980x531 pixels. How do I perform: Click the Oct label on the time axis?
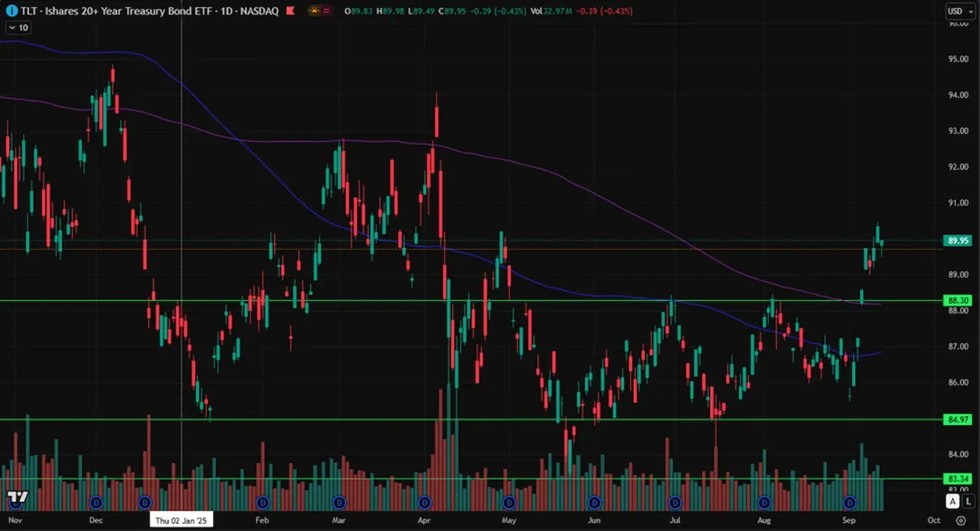(x=934, y=520)
